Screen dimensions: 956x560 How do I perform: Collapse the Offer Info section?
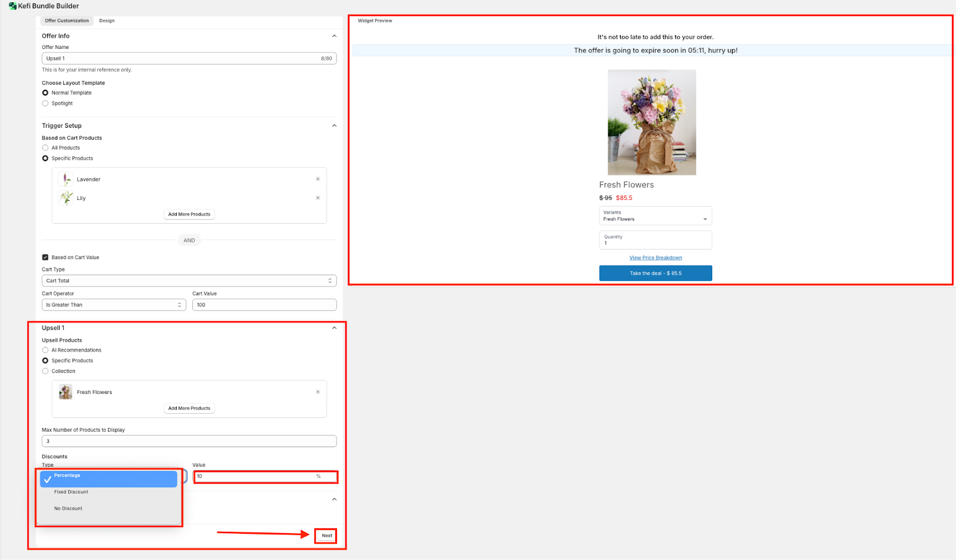(x=334, y=36)
